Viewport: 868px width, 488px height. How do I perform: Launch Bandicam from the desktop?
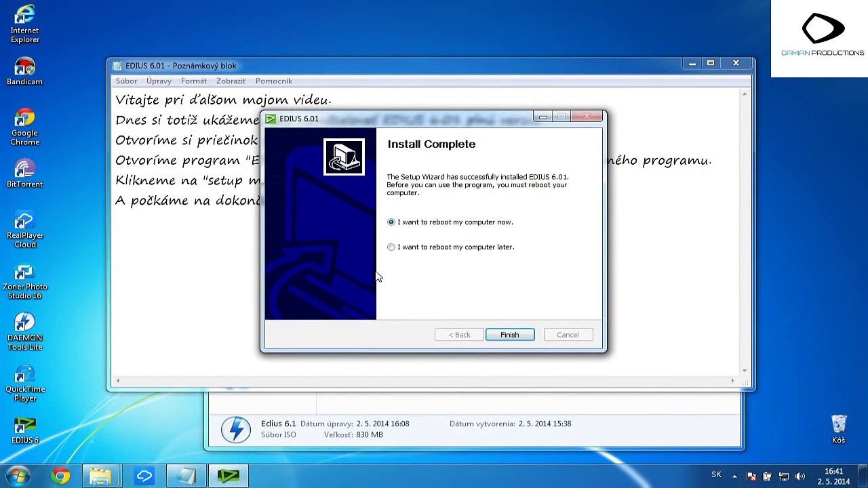[x=25, y=72]
